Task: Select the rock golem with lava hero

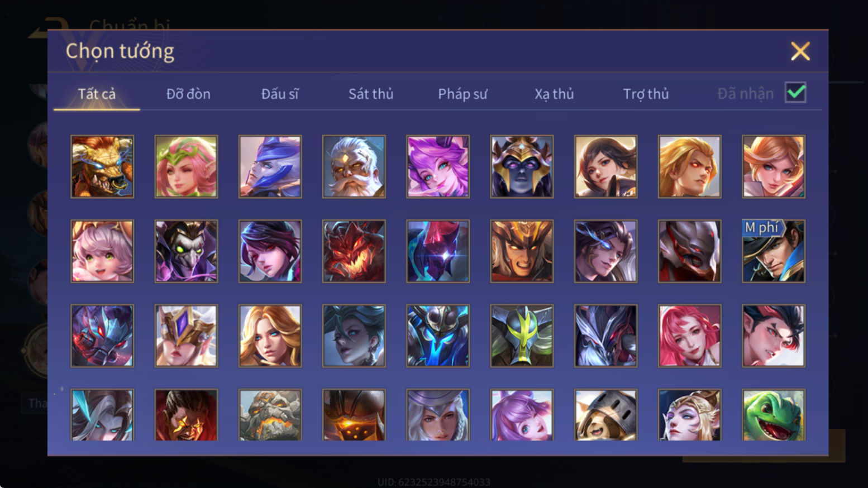Action: 270,415
